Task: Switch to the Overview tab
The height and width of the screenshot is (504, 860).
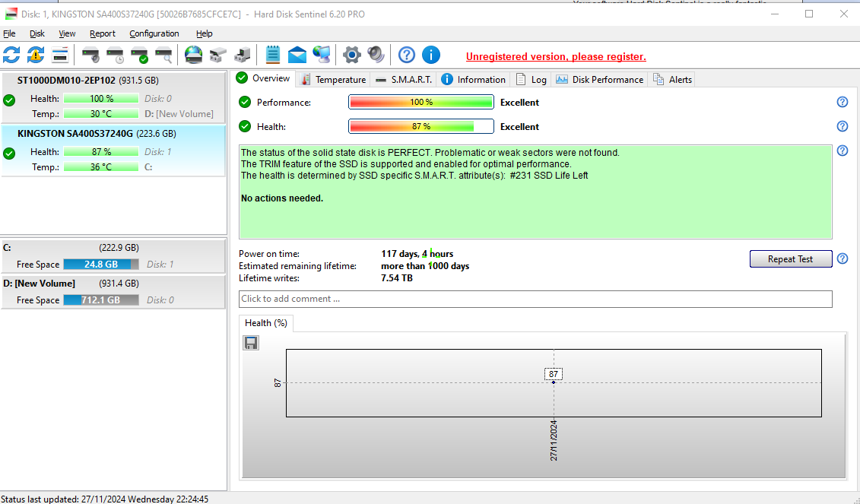Action: click(x=263, y=78)
